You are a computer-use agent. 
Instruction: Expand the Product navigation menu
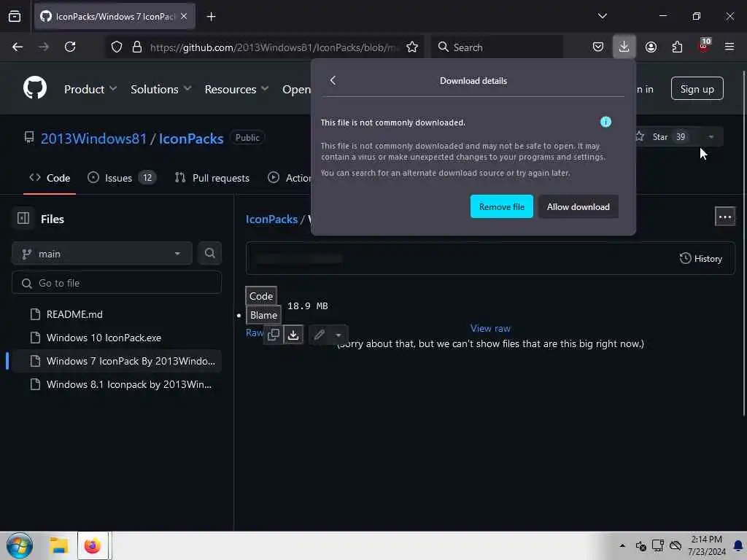(x=90, y=89)
